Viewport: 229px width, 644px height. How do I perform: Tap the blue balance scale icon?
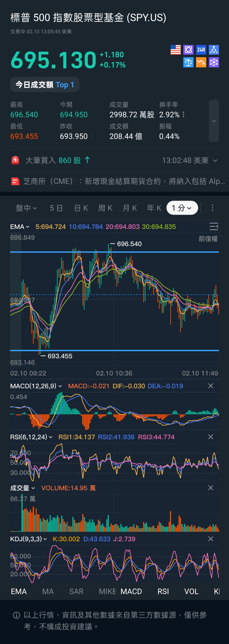pos(188,62)
